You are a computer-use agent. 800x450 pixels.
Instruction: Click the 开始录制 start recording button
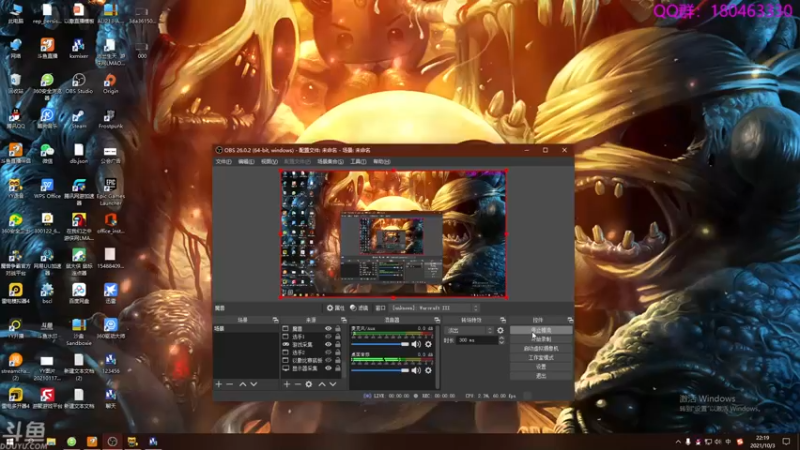pos(541,339)
